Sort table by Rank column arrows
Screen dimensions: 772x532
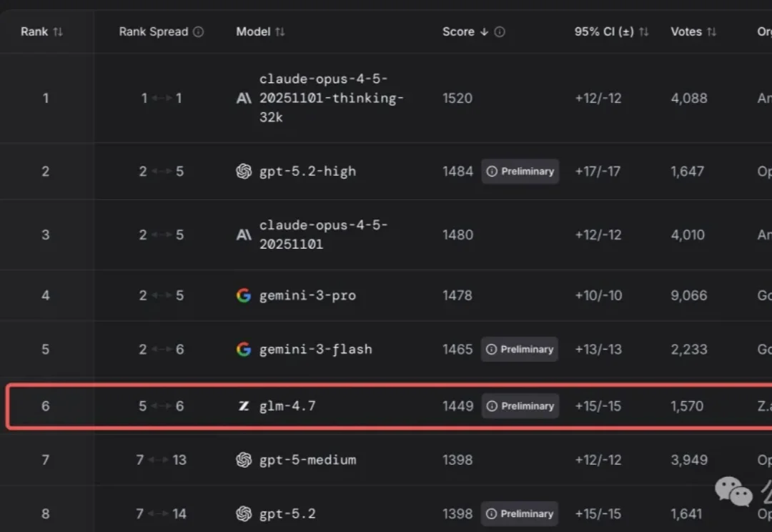58,31
